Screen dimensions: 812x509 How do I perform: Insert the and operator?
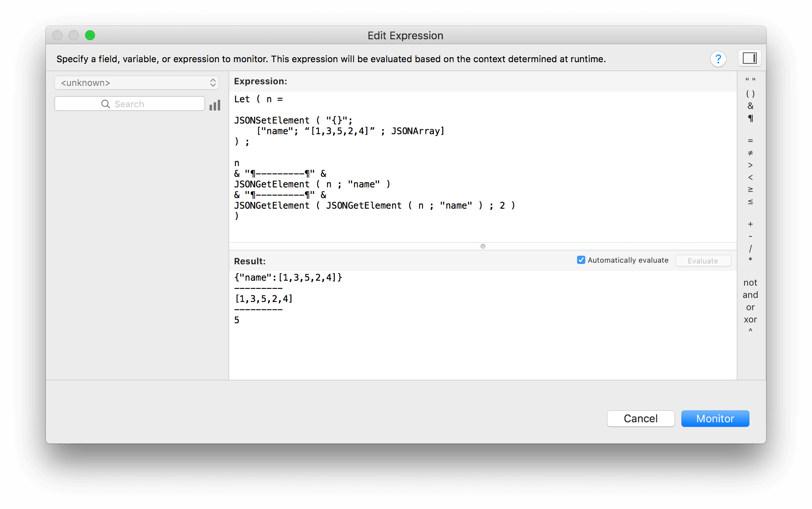click(750, 295)
